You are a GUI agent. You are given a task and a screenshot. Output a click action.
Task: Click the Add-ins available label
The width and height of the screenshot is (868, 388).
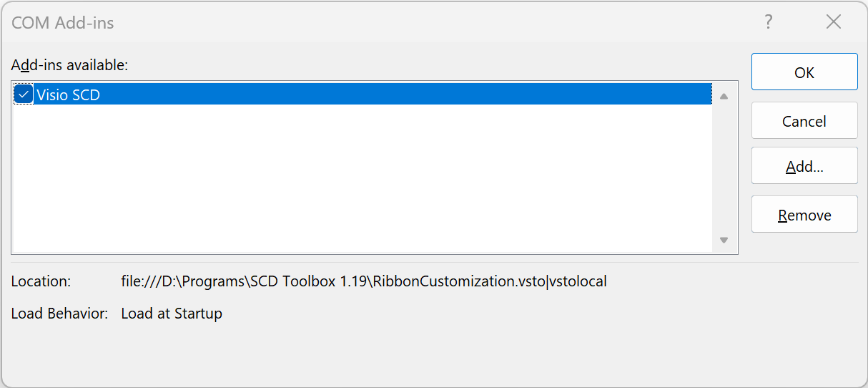click(x=69, y=64)
